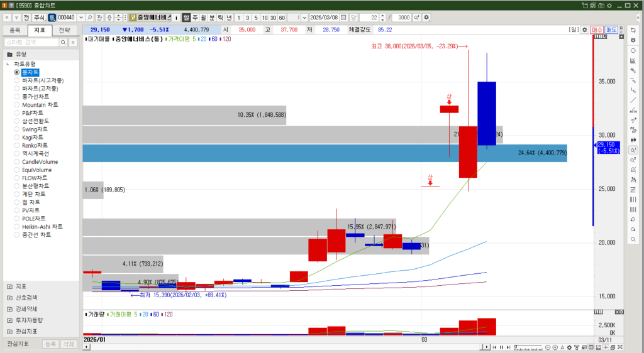
Task: Choose the Heikin-Ashi 차트 radio option
Action: [16, 227]
